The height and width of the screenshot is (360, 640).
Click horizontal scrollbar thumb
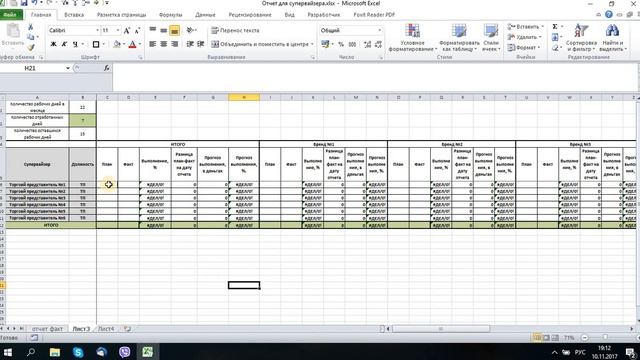441,329
